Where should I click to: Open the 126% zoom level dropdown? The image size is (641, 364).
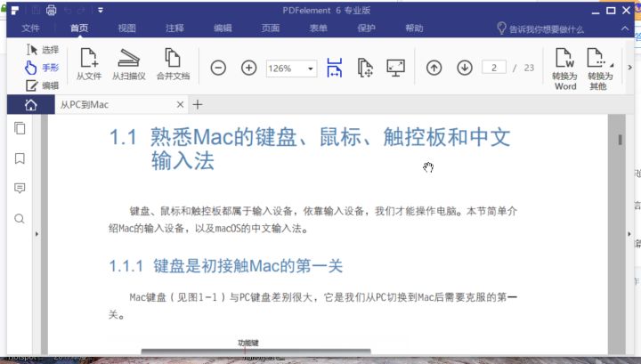click(311, 69)
